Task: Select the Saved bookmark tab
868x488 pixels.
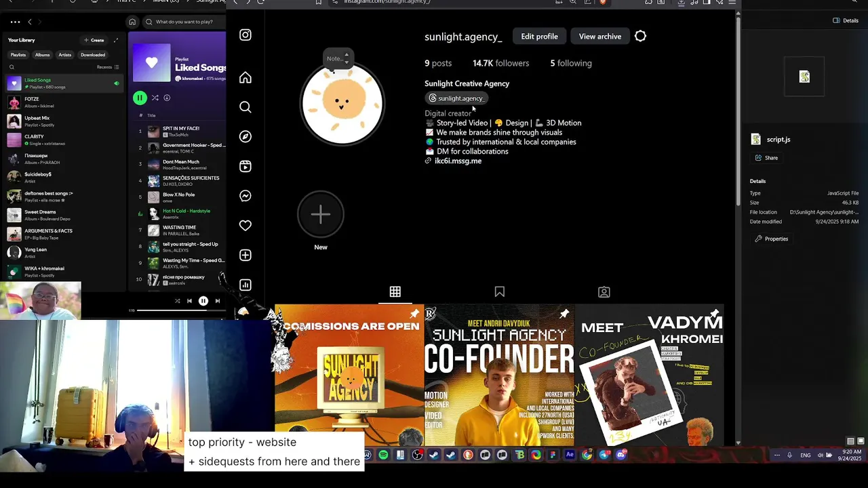Action: [x=500, y=291]
